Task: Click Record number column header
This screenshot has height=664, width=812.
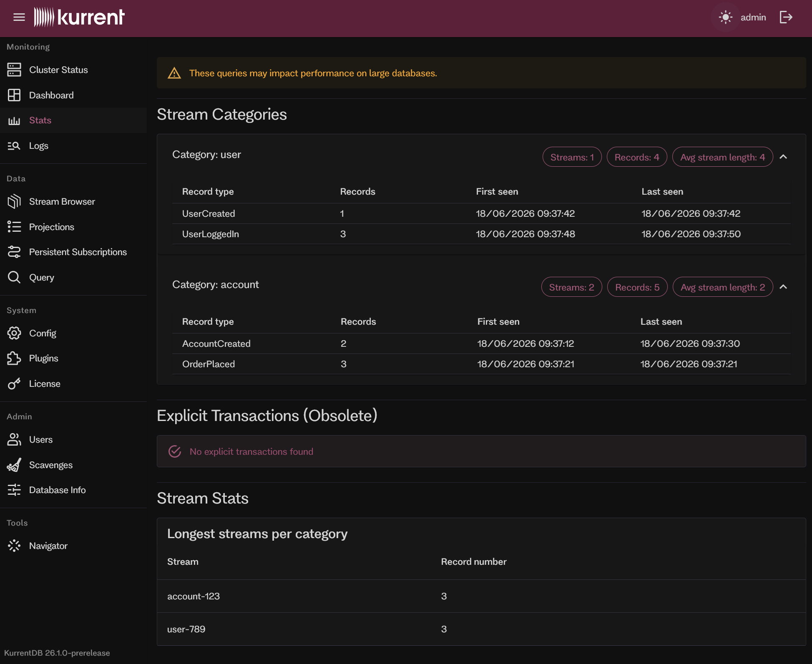Action: pyautogui.click(x=474, y=561)
